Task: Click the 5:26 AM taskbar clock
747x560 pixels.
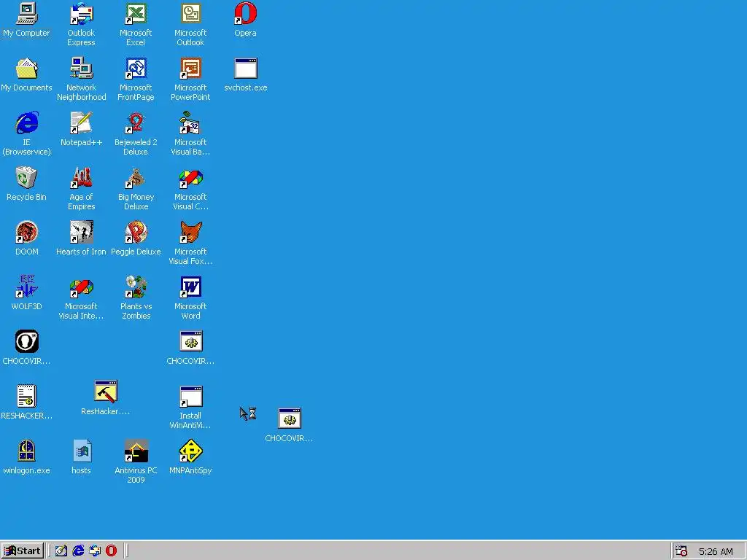Action: coord(716,551)
